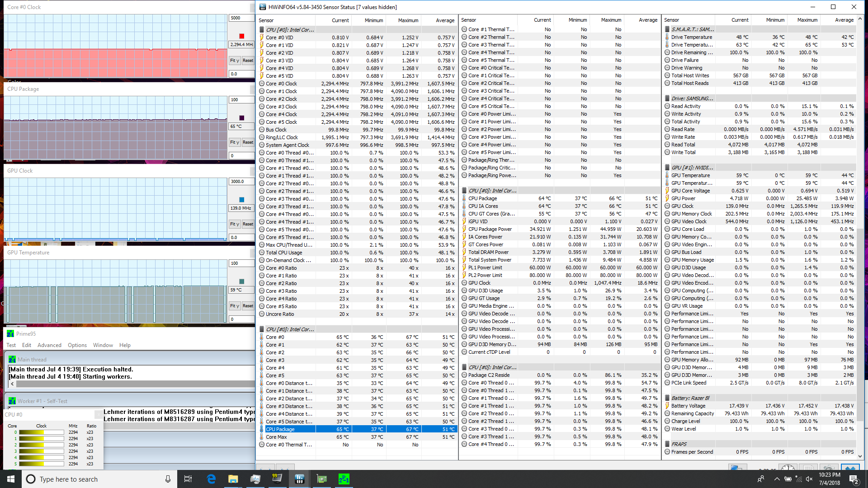Open File Explorer from taskbar
This screenshot has height=488, width=868.
233,479
